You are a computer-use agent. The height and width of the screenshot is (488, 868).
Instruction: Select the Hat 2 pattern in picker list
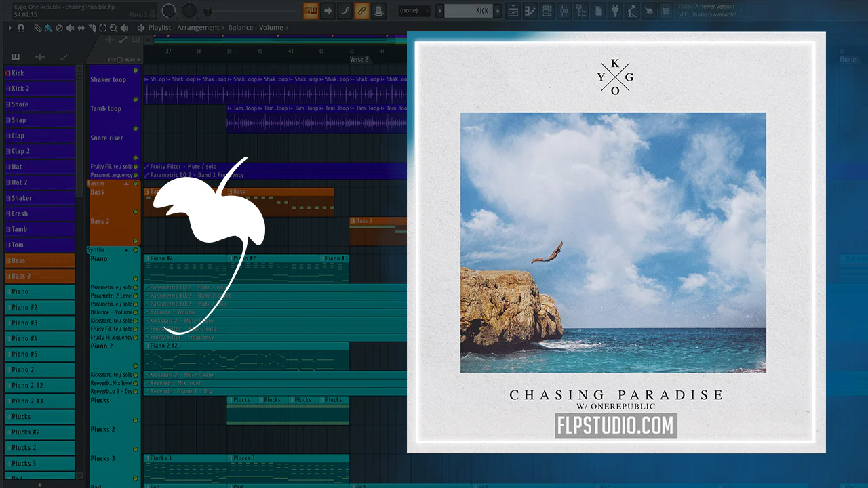click(x=39, y=182)
